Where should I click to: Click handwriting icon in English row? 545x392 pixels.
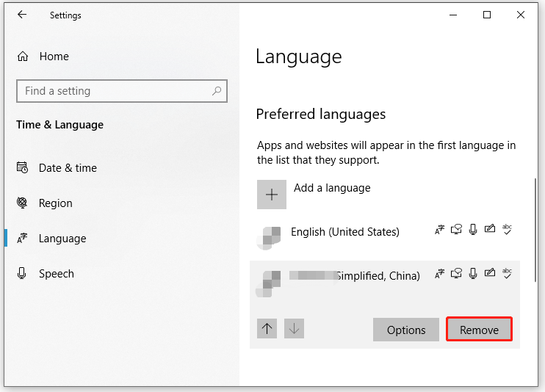[x=490, y=229]
